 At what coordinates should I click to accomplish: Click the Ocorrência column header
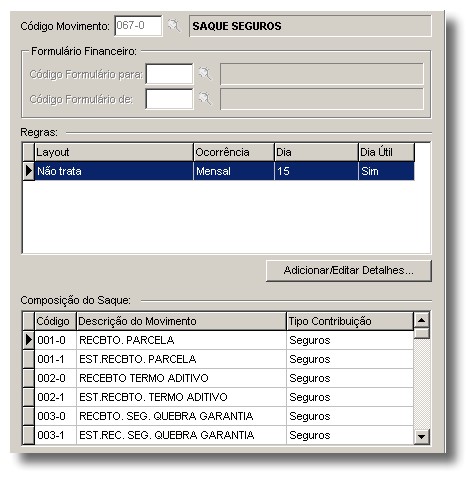tap(234, 152)
